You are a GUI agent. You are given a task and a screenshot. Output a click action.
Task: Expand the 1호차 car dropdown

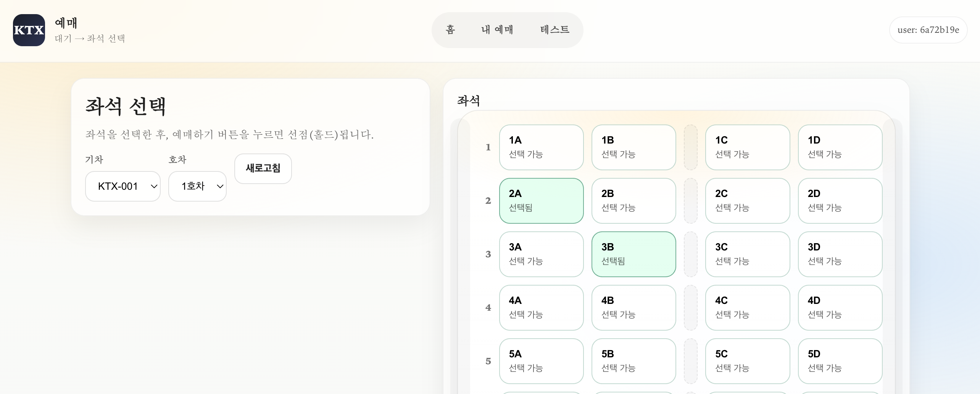pyautogui.click(x=197, y=186)
